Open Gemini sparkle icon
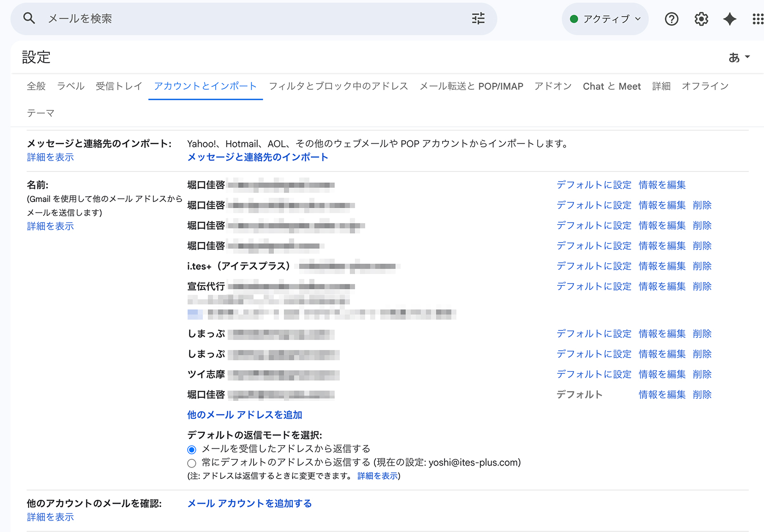The image size is (764, 532). tap(730, 19)
